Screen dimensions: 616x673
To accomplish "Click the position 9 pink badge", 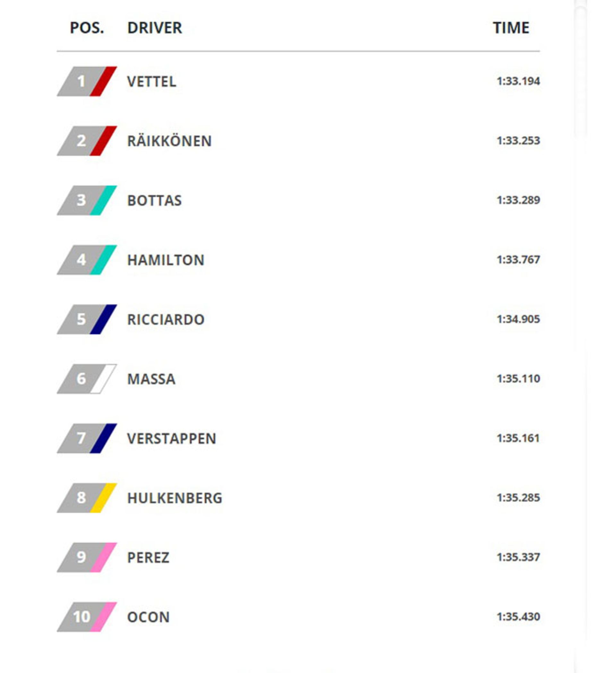I will coord(87,557).
